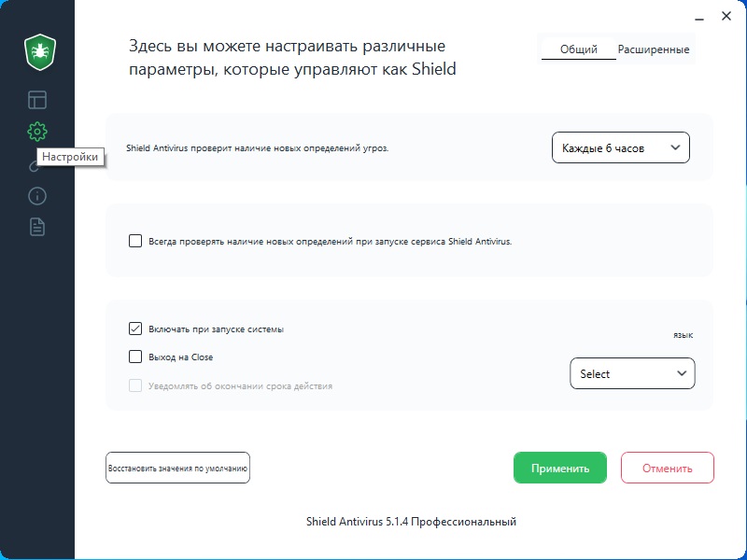Click the 'Отменить' button
The height and width of the screenshot is (560, 747).
(x=668, y=468)
